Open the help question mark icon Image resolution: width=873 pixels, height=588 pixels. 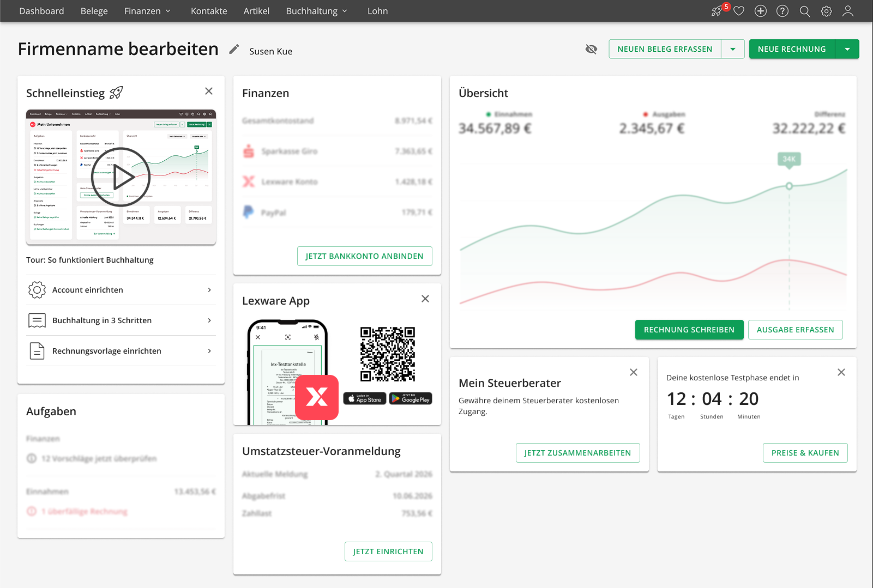(x=782, y=11)
